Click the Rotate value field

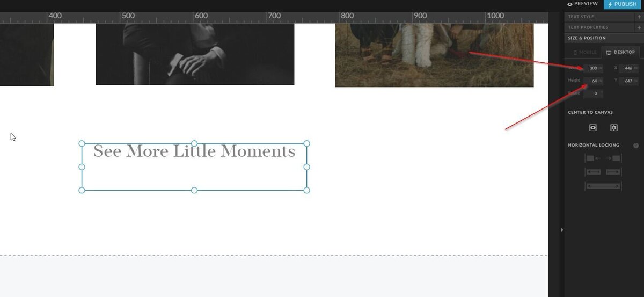(x=594, y=93)
